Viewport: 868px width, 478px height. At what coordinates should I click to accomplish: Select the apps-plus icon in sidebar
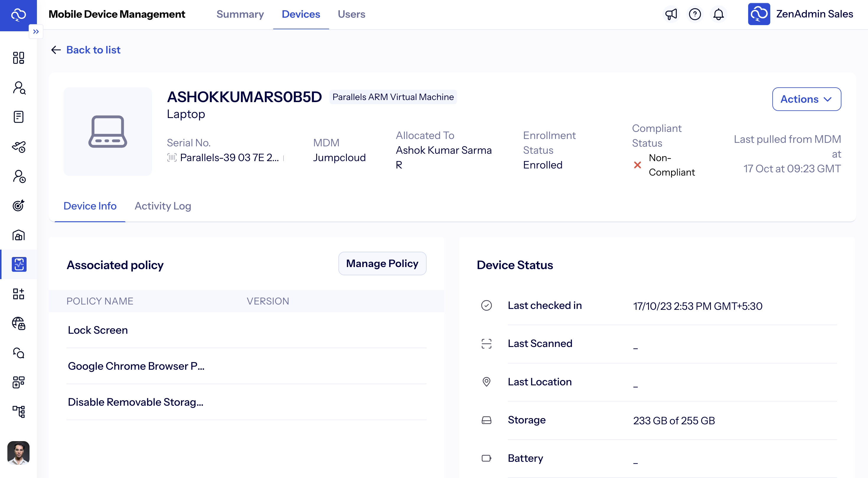coord(19,294)
